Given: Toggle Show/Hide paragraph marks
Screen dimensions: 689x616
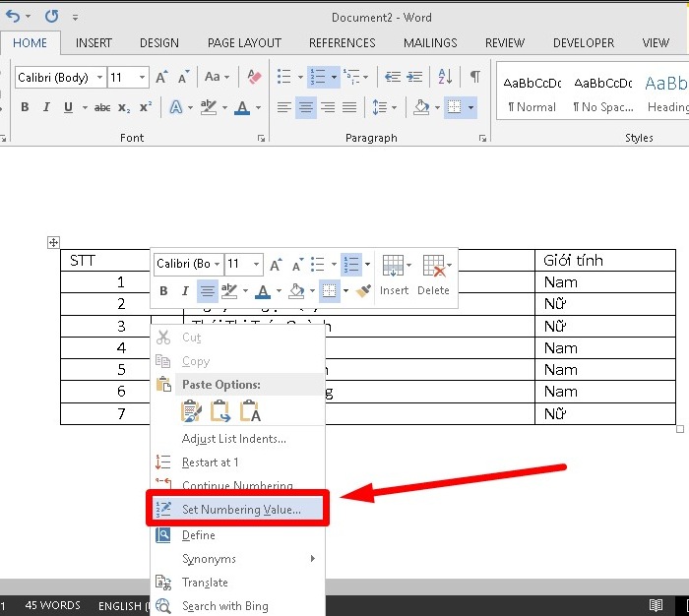Looking at the screenshot, I should [x=475, y=77].
